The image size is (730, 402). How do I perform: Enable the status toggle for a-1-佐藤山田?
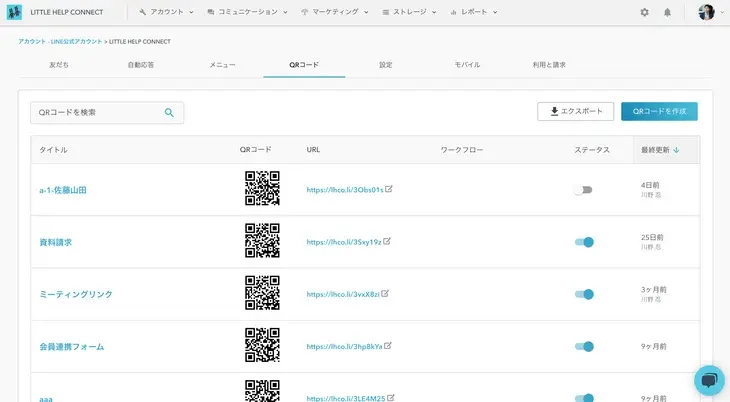[583, 189]
